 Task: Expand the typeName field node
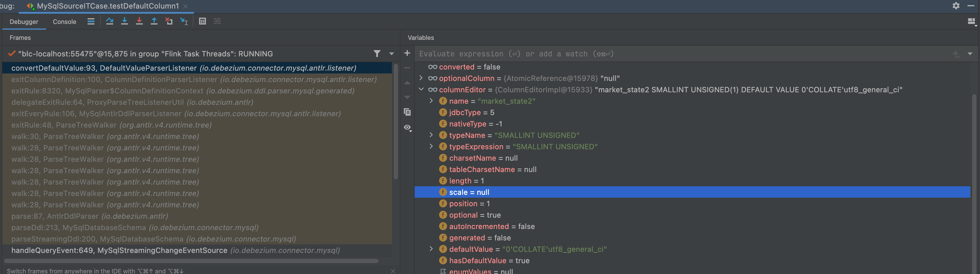(431, 135)
